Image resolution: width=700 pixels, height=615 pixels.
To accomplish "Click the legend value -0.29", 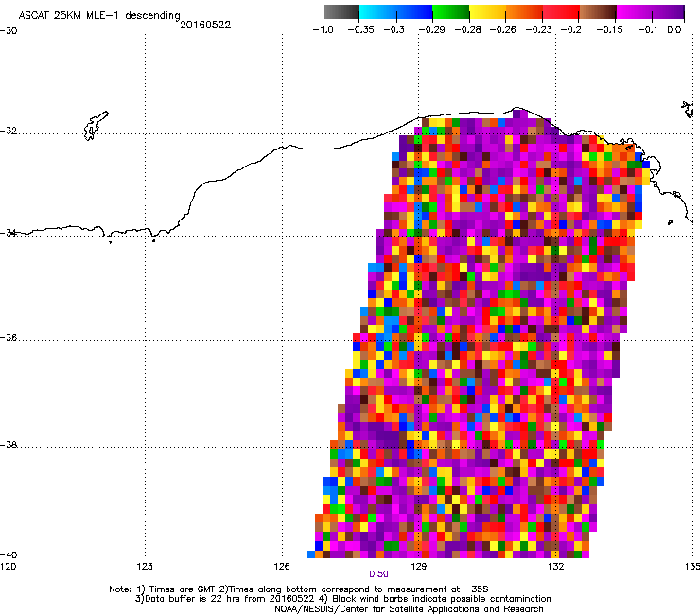I will (x=431, y=30).
